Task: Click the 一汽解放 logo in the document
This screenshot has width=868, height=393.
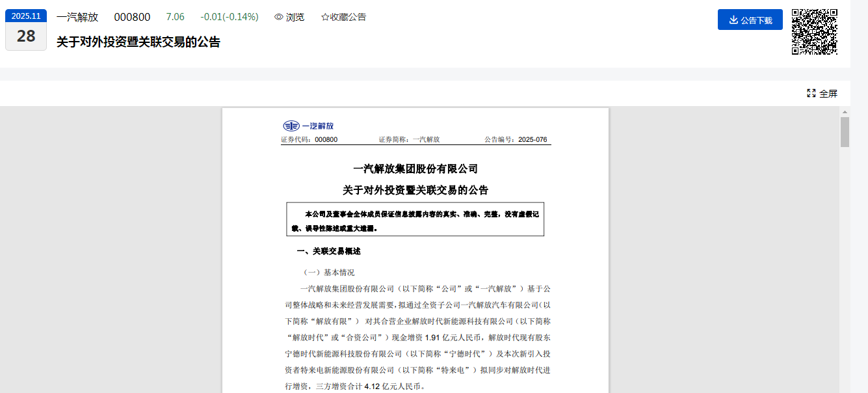Action: [x=308, y=126]
